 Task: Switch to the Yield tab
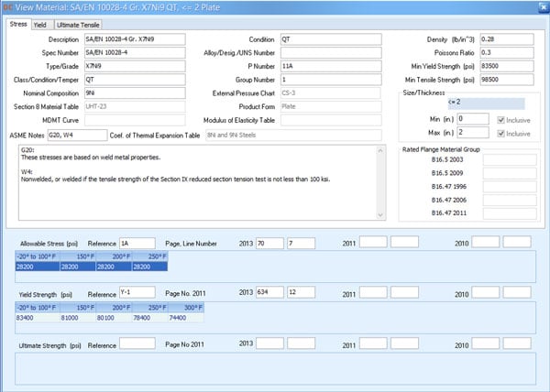tap(42, 25)
